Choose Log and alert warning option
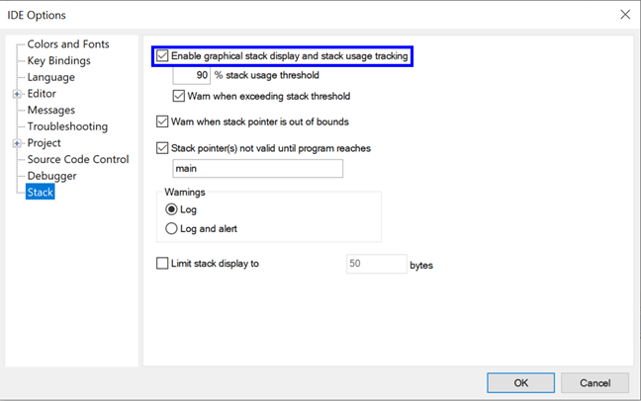The height and width of the screenshot is (401, 641). pyautogui.click(x=171, y=228)
